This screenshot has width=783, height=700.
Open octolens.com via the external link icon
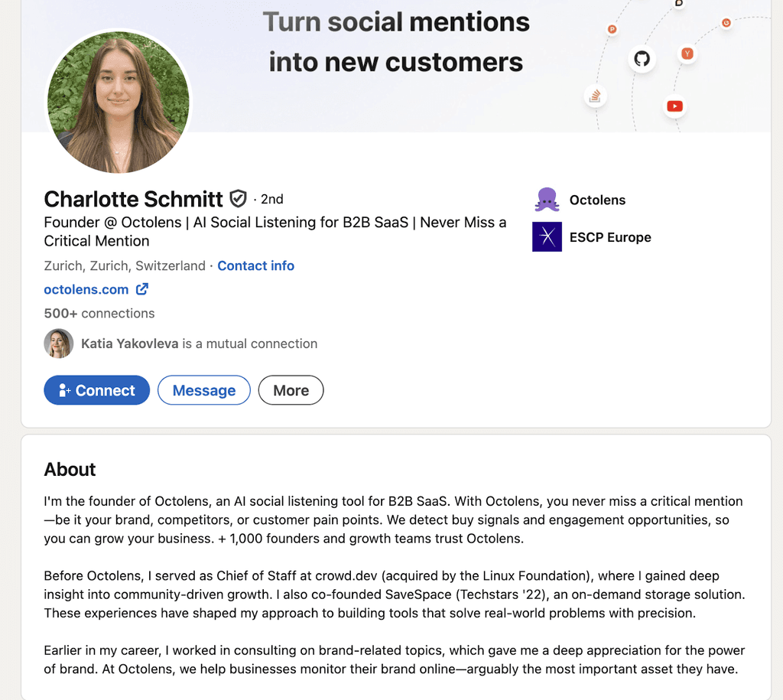pyautogui.click(x=141, y=289)
